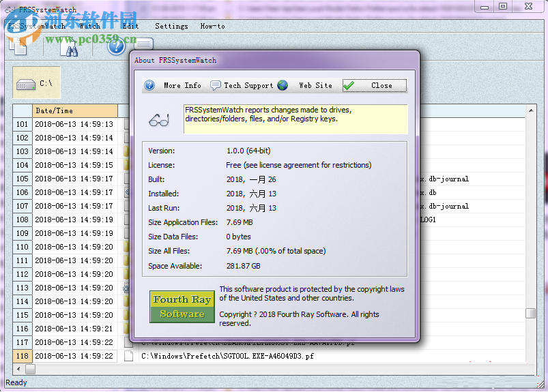Click the binoculars watch toolbar icon

(x=68, y=48)
